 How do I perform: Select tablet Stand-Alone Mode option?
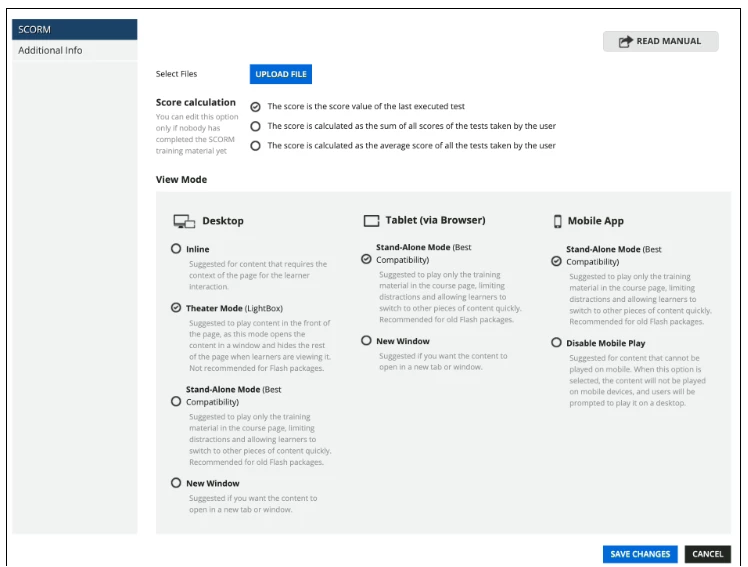click(x=366, y=259)
